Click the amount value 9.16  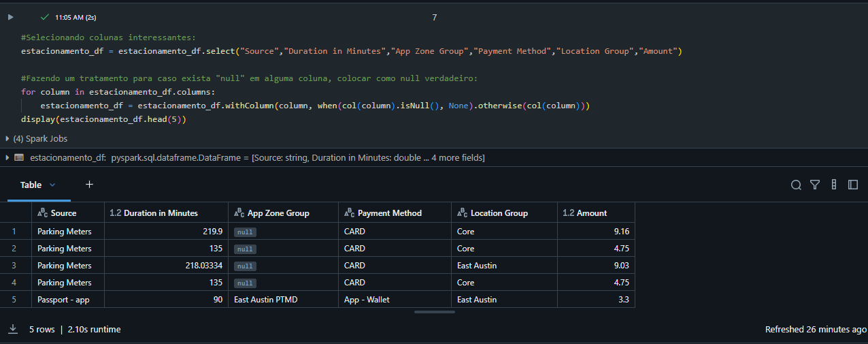click(x=620, y=231)
